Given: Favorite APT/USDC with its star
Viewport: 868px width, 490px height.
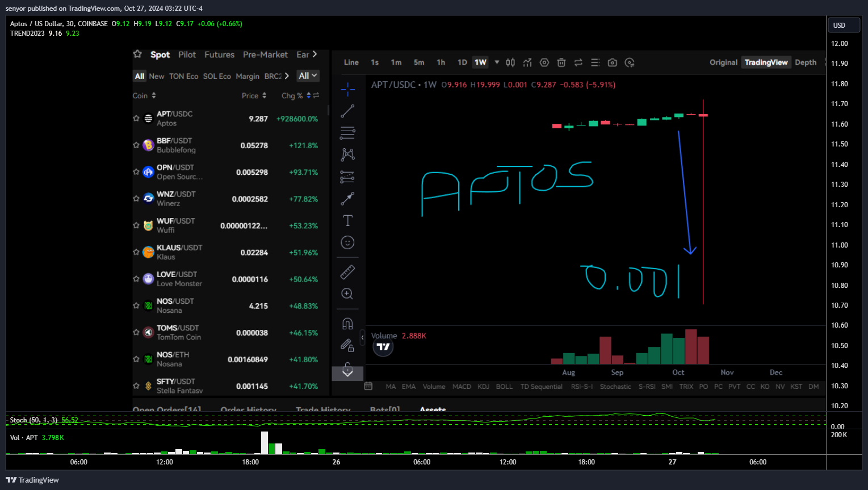Looking at the screenshot, I should point(136,119).
